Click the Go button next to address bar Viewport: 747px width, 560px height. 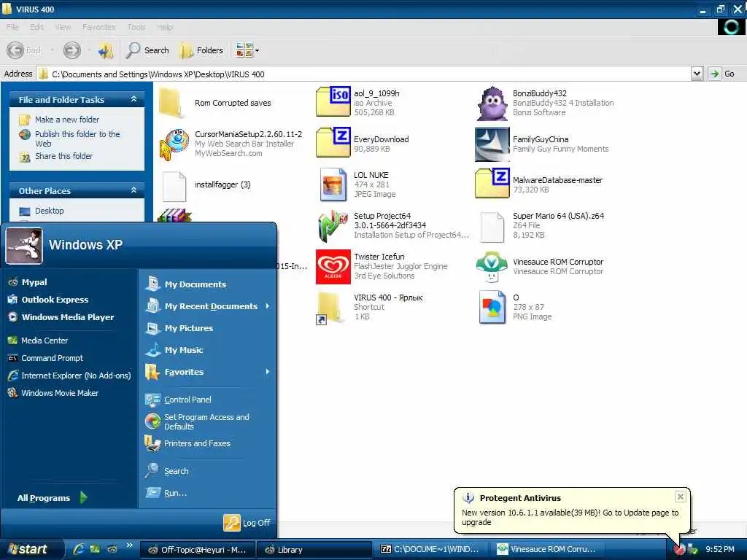(x=723, y=74)
